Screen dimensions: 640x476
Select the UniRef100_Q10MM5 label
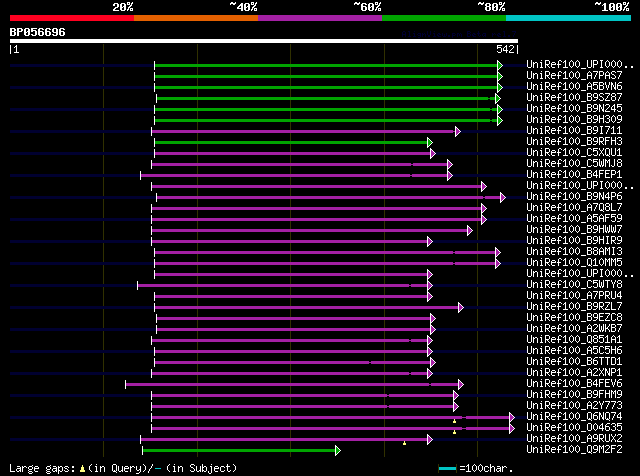574,263
